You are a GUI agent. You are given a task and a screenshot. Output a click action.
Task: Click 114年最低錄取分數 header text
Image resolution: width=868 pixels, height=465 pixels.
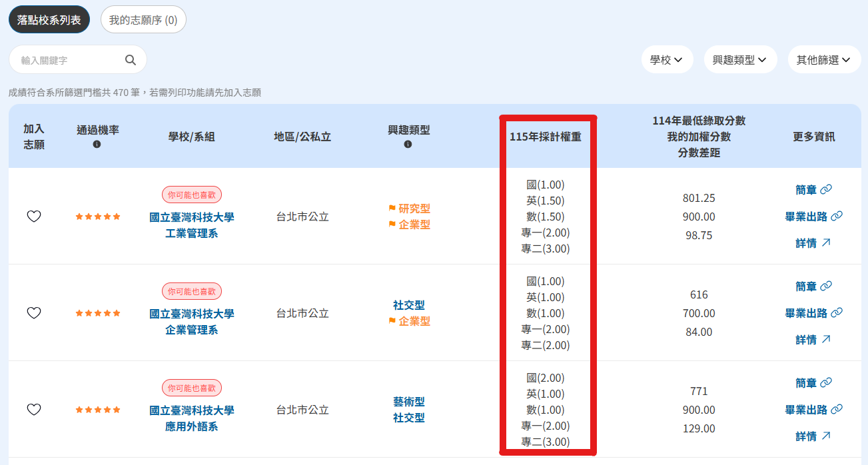(699, 121)
